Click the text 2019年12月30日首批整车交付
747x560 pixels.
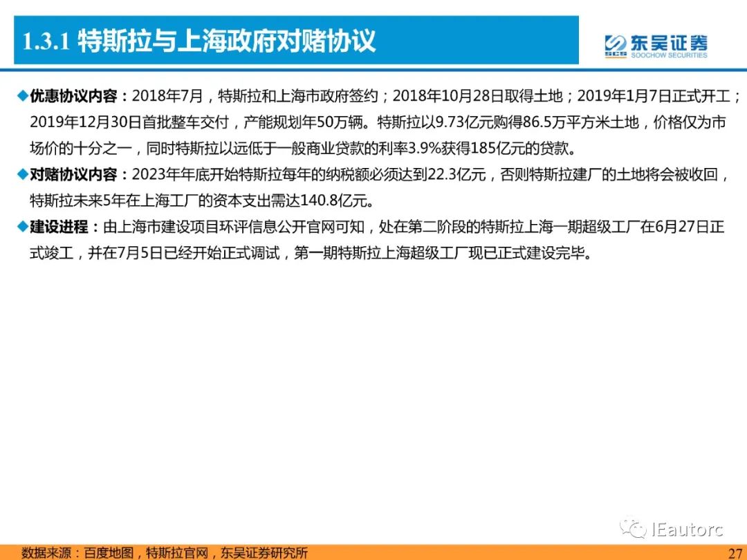click(x=129, y=122)
